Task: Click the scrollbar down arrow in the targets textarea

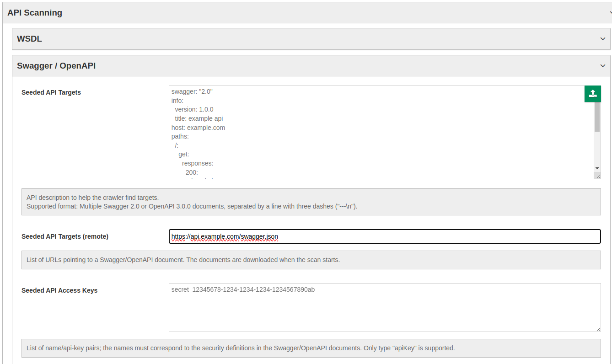Action: point(597,168)
